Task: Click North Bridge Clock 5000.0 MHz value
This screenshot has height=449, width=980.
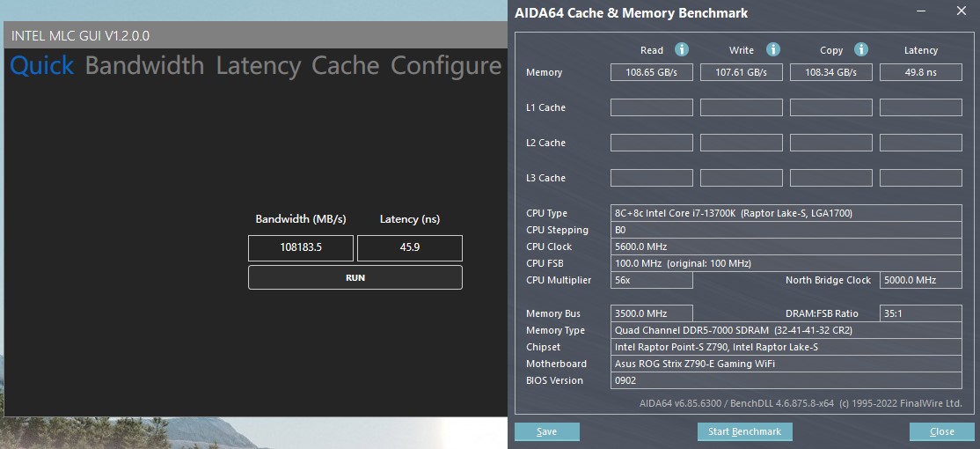Action: coord(921,280)
